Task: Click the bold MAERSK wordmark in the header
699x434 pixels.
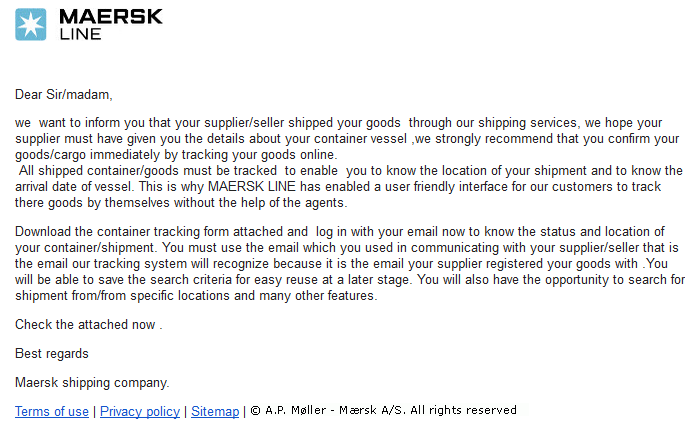Action: 111,16
